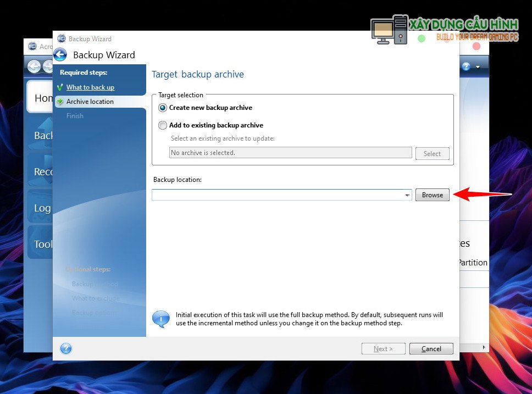Click the blue back arrow beside Backup Wizard
532x394 pixels.
pos(60,54)
